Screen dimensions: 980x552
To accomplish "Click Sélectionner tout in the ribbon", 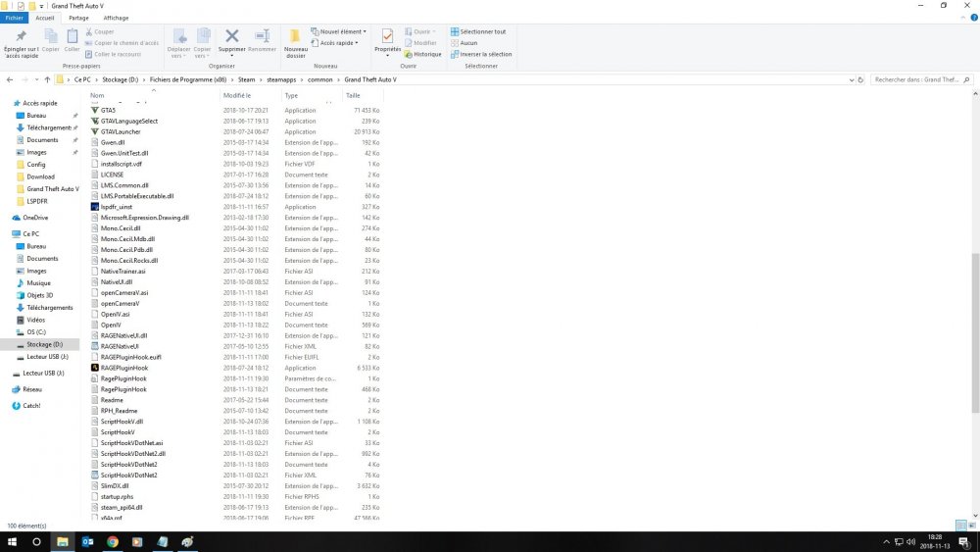I will tap(478, 32).
